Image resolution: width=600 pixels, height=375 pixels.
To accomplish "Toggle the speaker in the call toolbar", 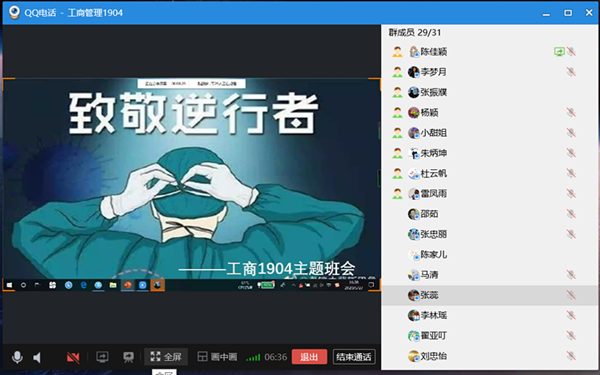I will pyautogui.click(x=37, y=358).
